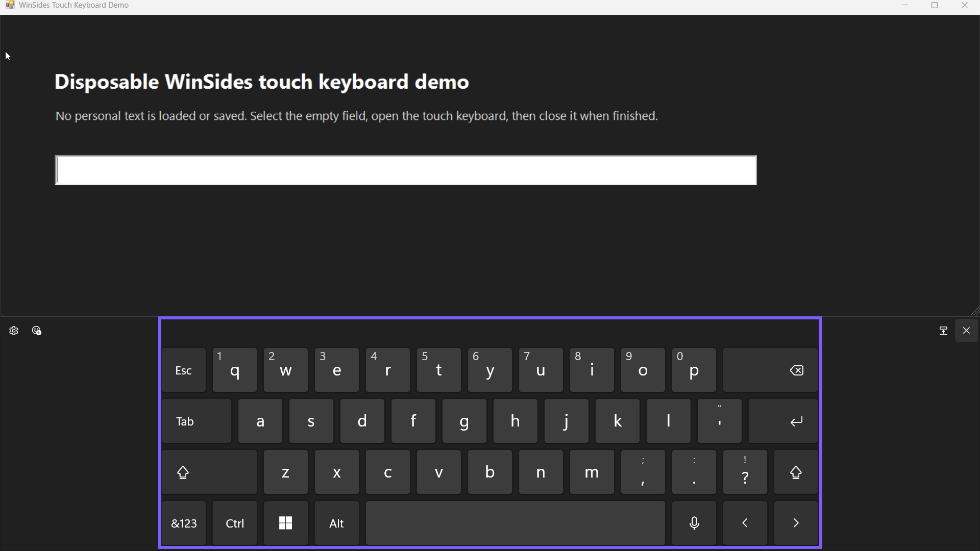Tap the Tab key
This screenshot has width=980, height=551.
click(197, 421)
